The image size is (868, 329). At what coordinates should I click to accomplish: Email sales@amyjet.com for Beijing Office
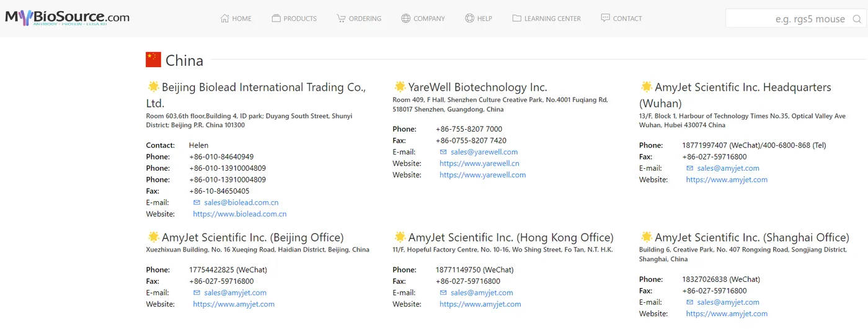[x=236, y=293]
